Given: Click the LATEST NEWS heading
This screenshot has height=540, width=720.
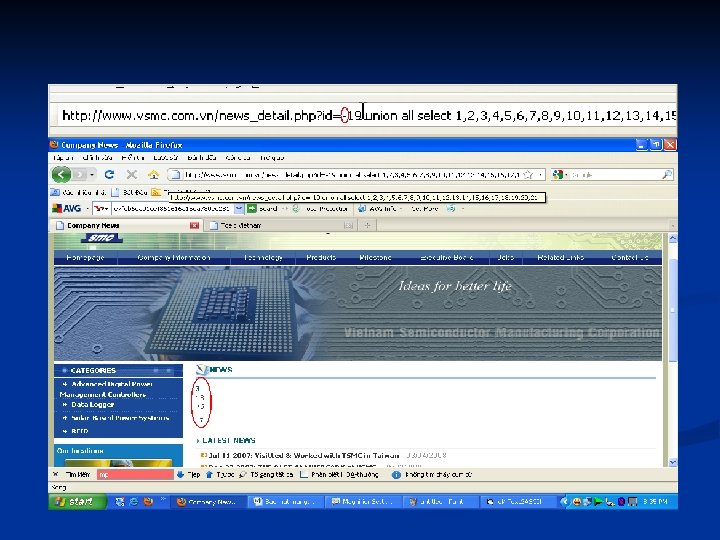Looking at the screenshot, I should (229, 440).
